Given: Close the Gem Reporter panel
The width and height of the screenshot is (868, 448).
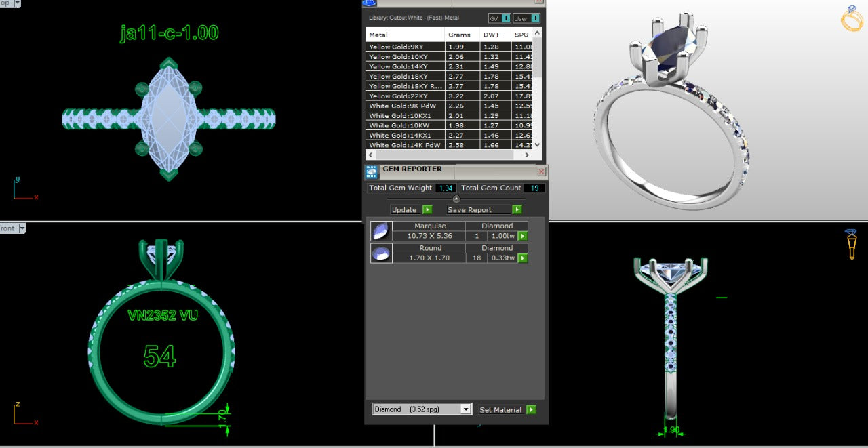Looking at the screenshot, I should click(x=540, y=172).
